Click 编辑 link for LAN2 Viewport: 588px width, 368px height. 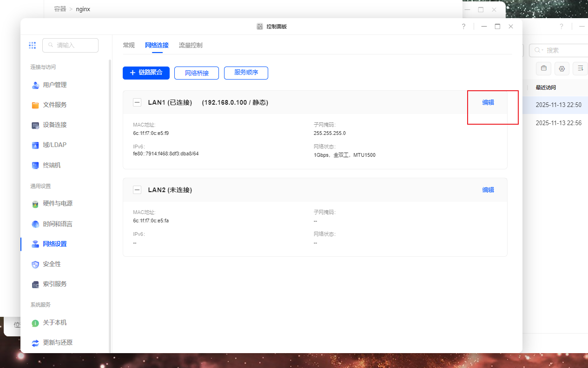(488, 190)
